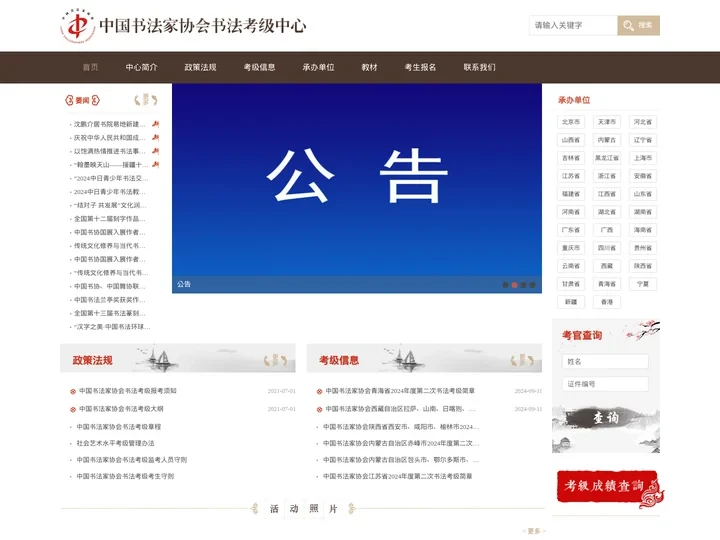
Task: Open the 青海省2024年度第二次书法考级简章 link
Action: [x=400, y=391]
